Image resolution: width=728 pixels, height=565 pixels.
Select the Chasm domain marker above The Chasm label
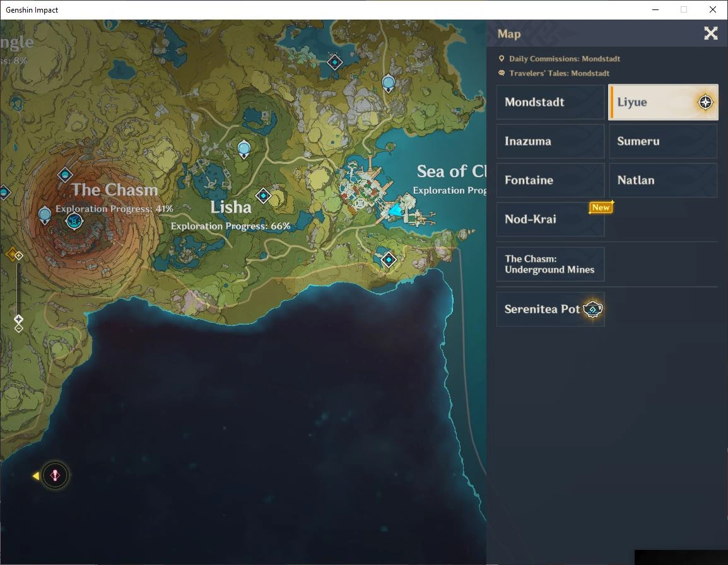[65, 175]
